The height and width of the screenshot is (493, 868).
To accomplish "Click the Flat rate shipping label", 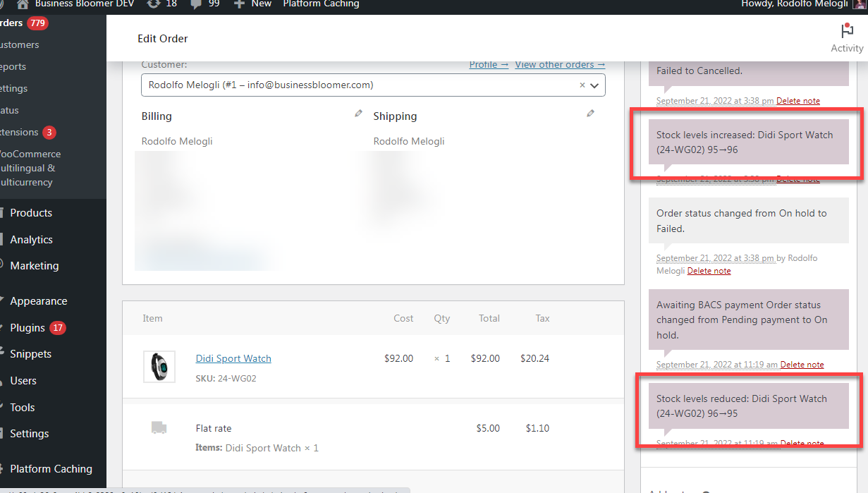I will pos(214,428).
